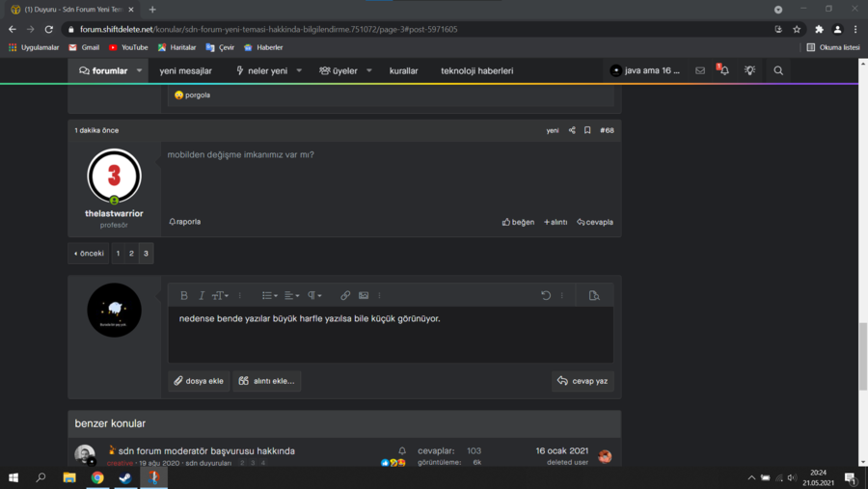Click the undo icon in the editor toolbar

[x=546, y=295]
